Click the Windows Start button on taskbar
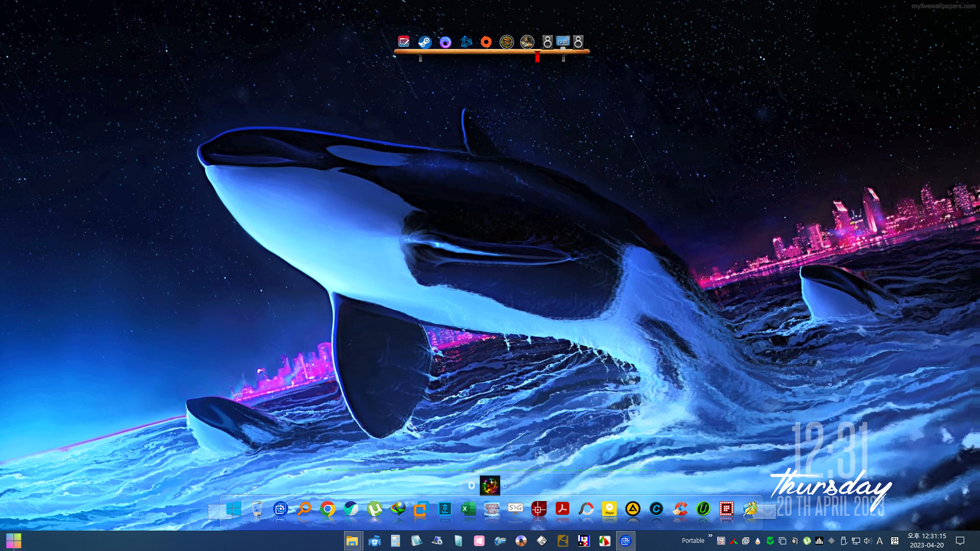980x551 pixels. [14, 541]
